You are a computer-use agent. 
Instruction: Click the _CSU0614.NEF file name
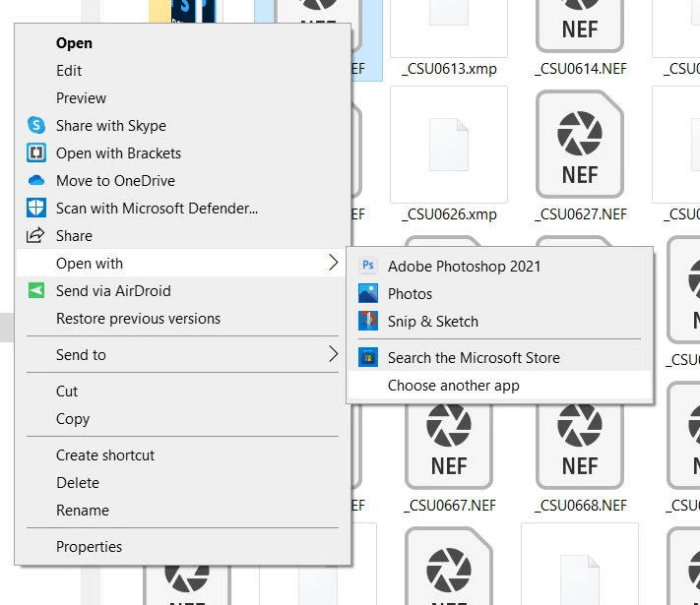(580, 69)
